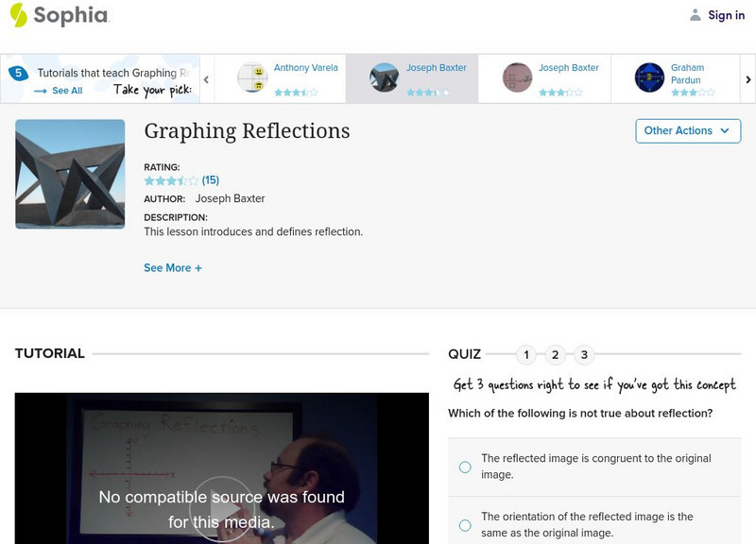Open the third carousel Joseph Baxter tutorial name
The height and width of the screenshot is (544, 756).
(x=569, y=68)
